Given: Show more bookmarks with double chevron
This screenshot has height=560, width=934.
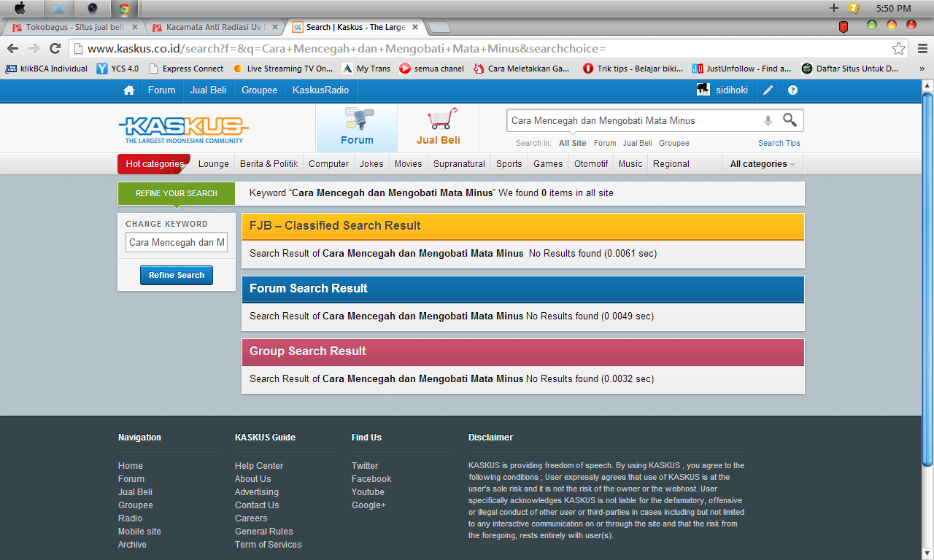Looking at the screenshot, I should pyautogui.click(x=922, y=69).
